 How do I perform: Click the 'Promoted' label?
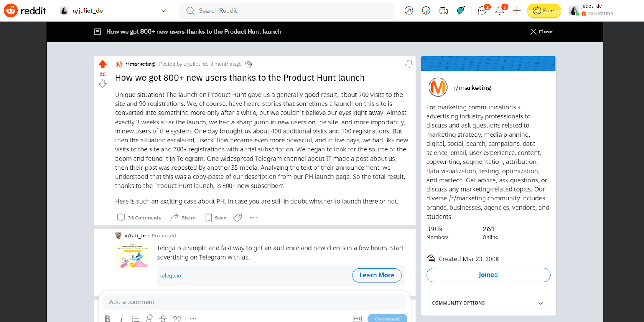tap(164, 236)
